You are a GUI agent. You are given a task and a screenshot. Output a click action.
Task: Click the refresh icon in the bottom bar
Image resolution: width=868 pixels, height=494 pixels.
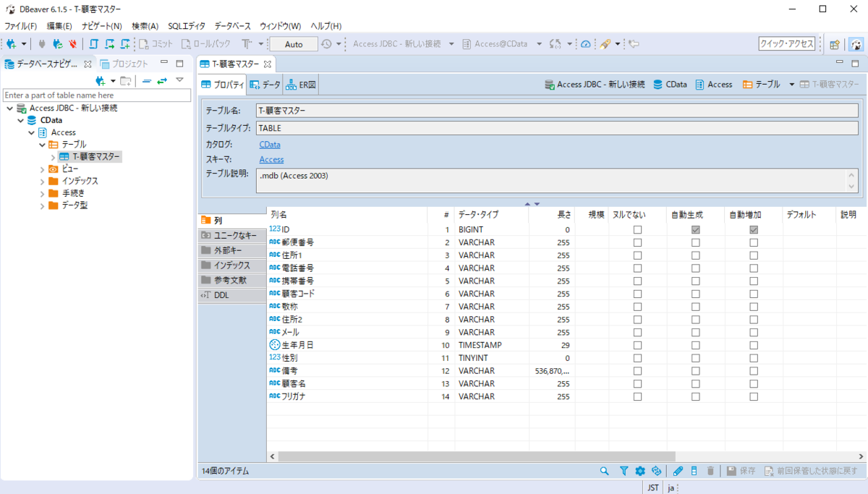click(656, 471)
